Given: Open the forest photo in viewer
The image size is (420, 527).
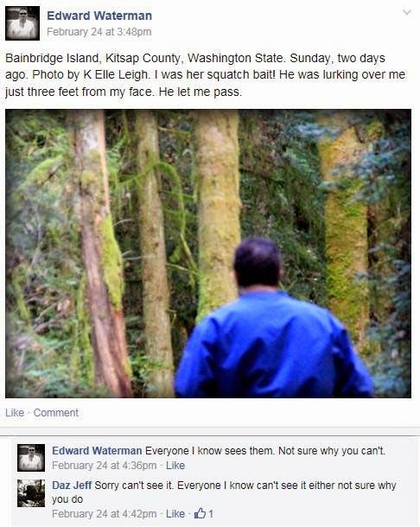Looking at the screenshot, I should pos(208,253).
